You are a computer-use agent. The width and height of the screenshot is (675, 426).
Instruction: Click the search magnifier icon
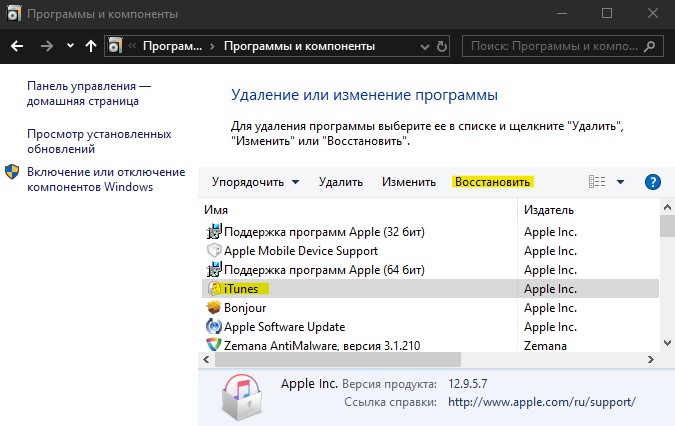pyautogui.click(x=650, y=46)
